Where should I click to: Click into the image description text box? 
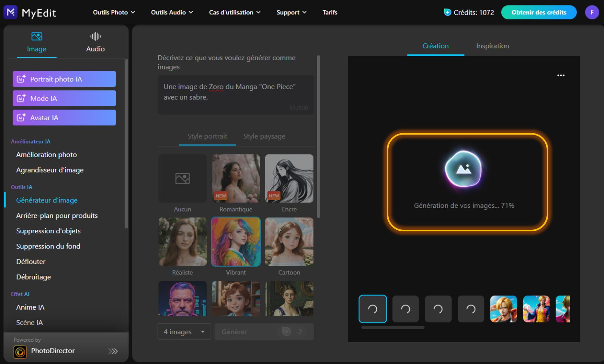(236, 95)
